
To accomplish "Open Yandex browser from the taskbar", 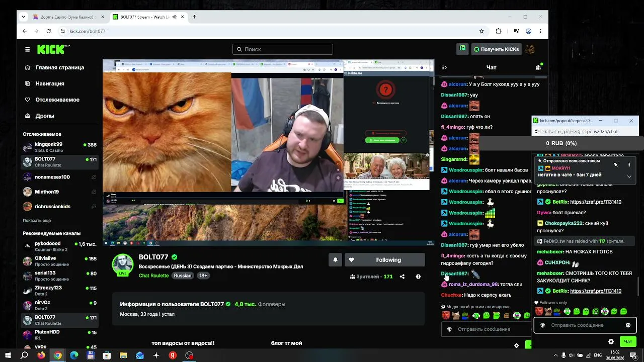I will click(173, 355).
